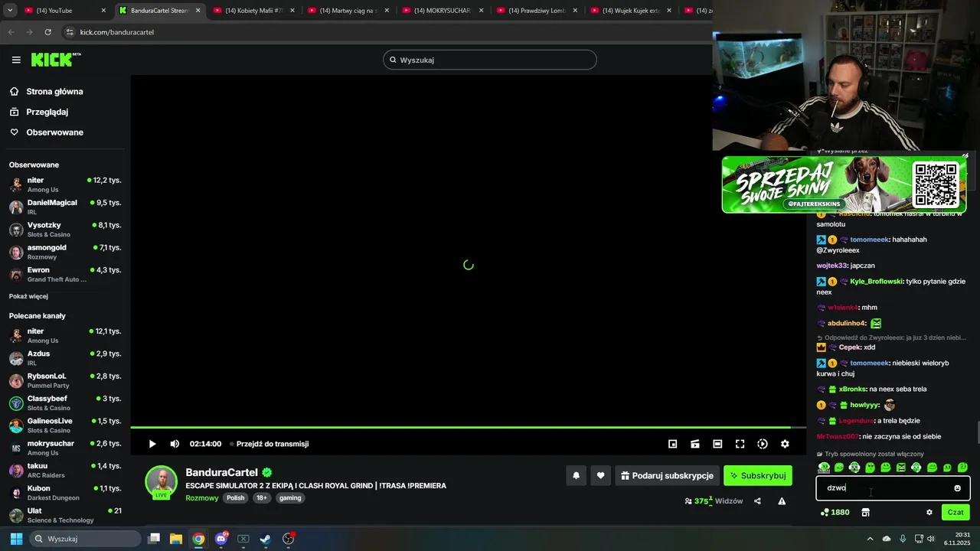Viewport: 980px width, 551px height.
Task: Click the Wyszukaj search field
Action: pos(490,60)
